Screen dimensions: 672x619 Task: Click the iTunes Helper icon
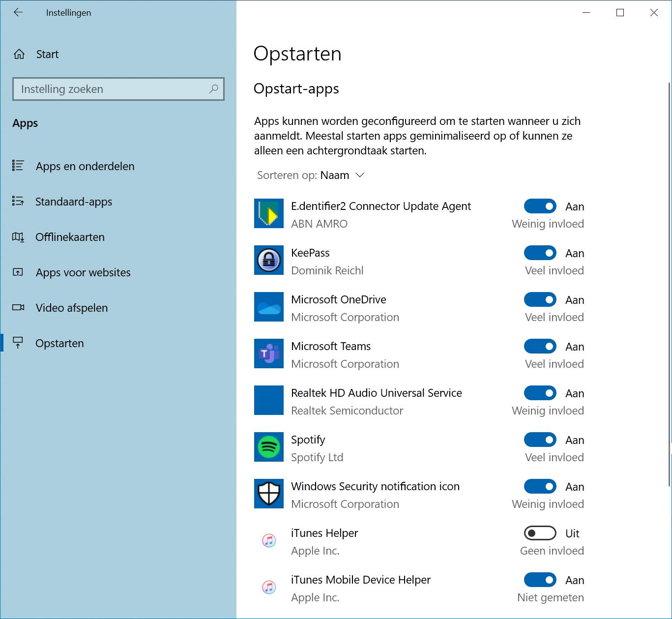coord(269,540)
